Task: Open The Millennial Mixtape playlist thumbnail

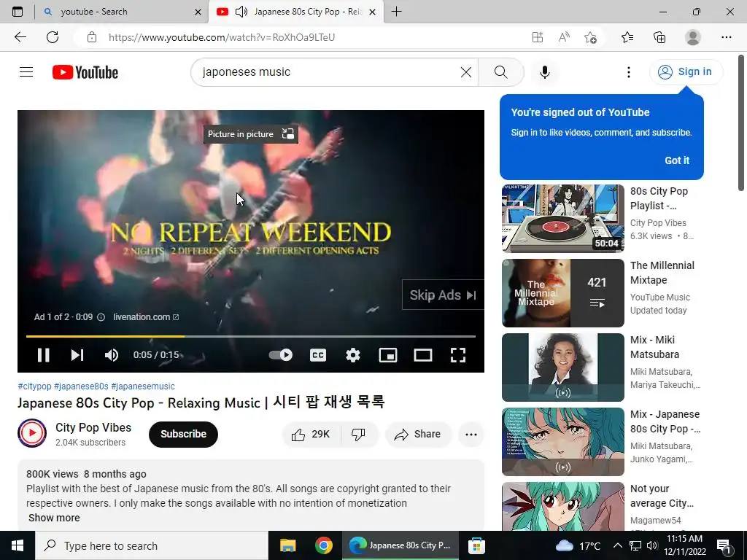Action: (x=563, y=293)
